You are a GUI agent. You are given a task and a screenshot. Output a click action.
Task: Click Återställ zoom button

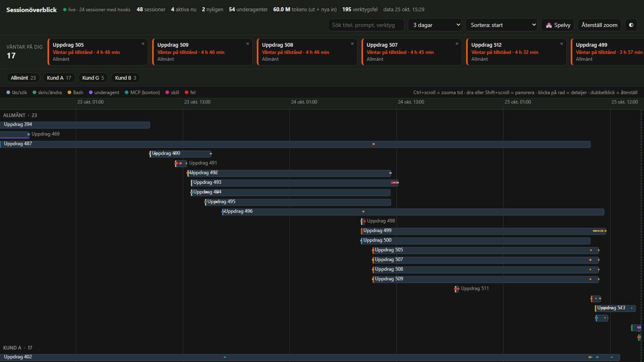pyautogui.click(x=599, y=25)
